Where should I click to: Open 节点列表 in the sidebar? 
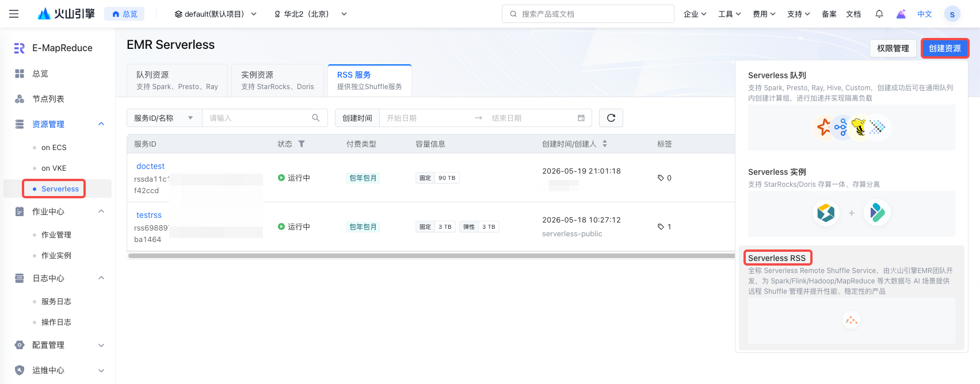(48, 99)
